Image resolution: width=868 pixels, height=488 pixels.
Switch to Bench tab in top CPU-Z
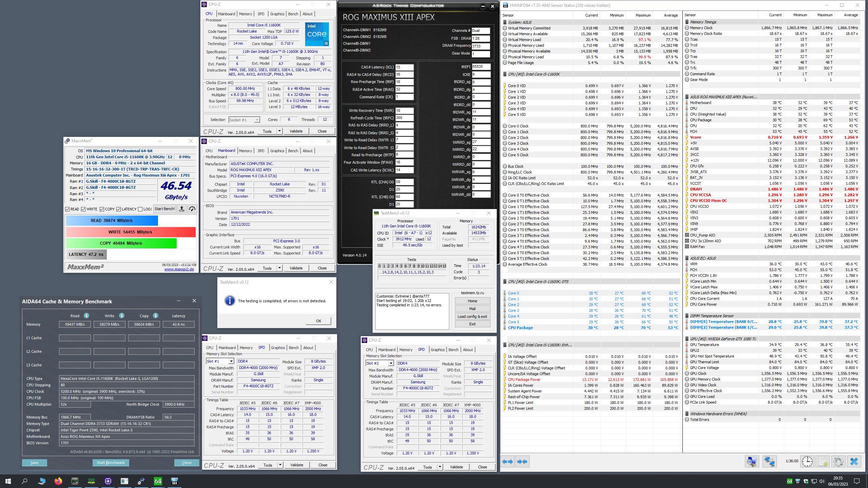point(293,14)
